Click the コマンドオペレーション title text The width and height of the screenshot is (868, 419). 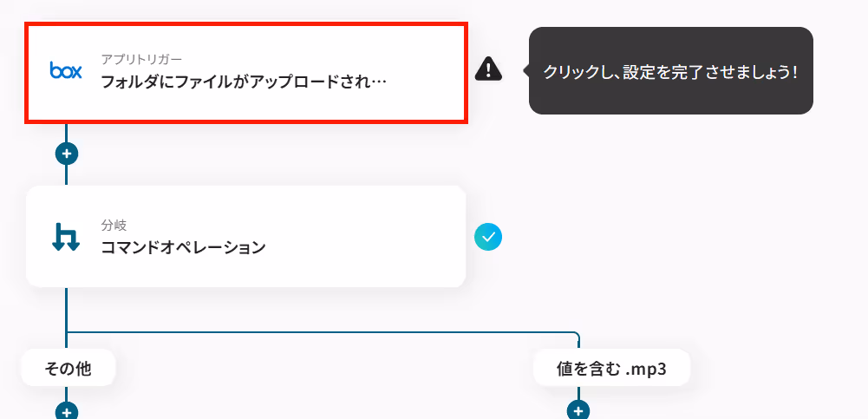point(183,247)
